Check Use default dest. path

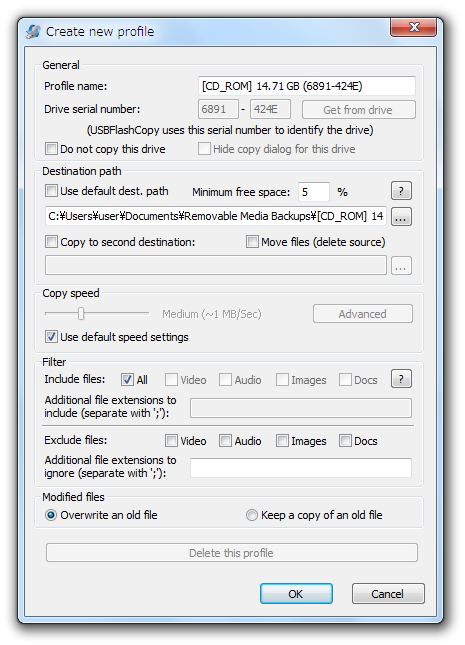pos(51,191)
